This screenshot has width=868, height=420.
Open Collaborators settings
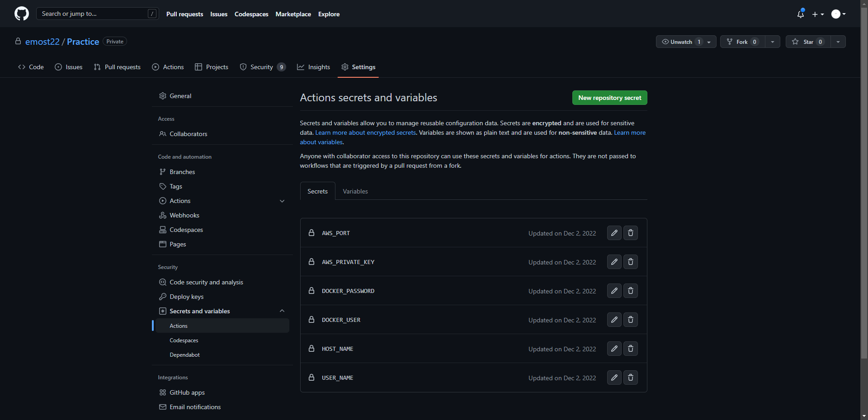(x=222, y=134)
